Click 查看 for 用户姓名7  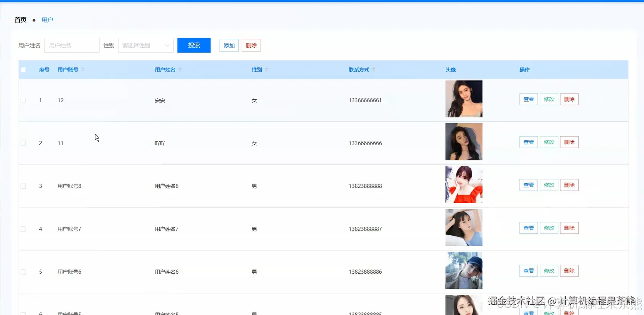[x=529, y=228]
